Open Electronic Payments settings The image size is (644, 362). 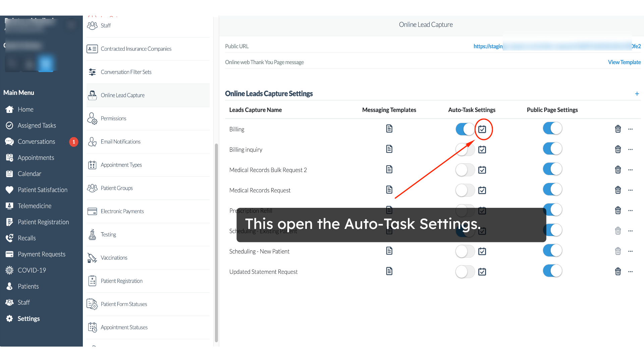tap(148, 212)
